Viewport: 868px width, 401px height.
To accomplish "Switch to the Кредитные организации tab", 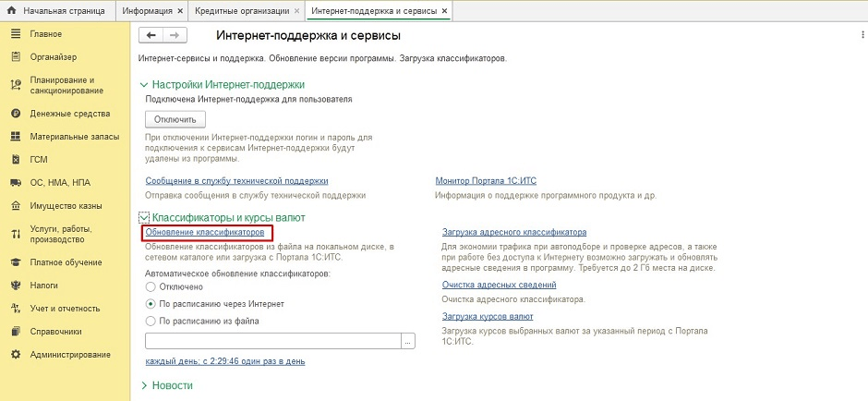I will pos(240,11).
